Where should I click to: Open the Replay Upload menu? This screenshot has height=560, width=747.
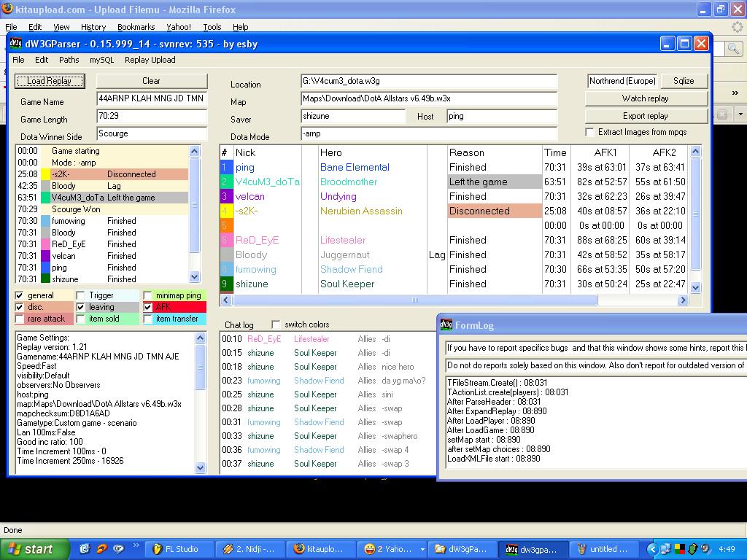point(150,60)
